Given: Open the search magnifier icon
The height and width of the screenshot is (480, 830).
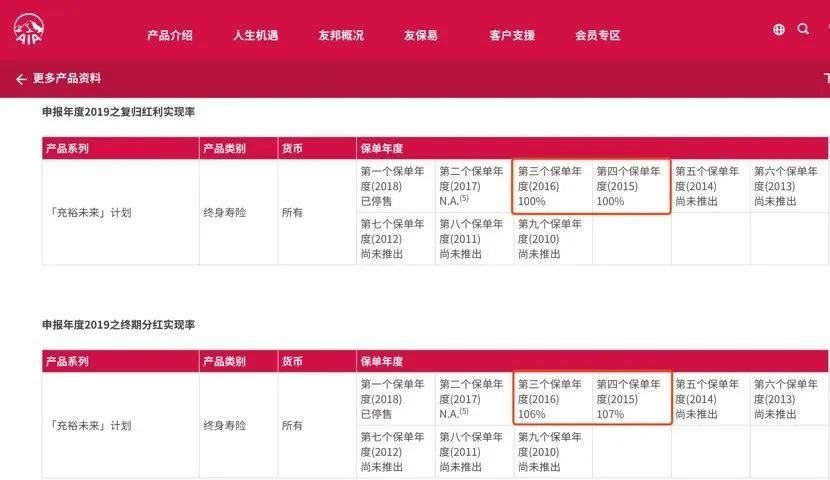Looking at the screenshot, I should [803, 29].
